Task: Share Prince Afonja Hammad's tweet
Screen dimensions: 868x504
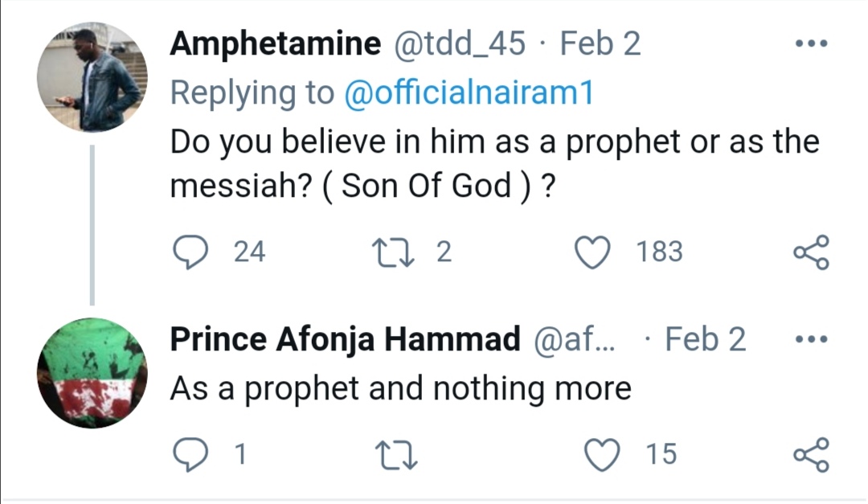Action: [x=810, y=455]
